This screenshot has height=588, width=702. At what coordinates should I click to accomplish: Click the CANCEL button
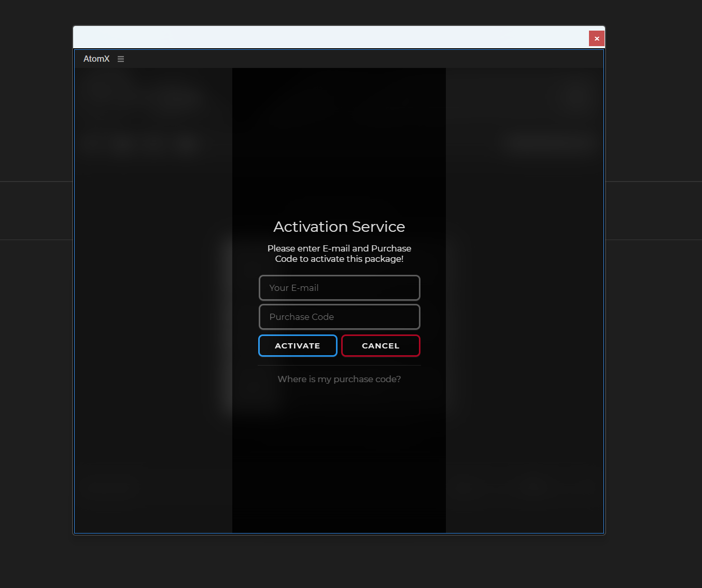pos(381,346)
